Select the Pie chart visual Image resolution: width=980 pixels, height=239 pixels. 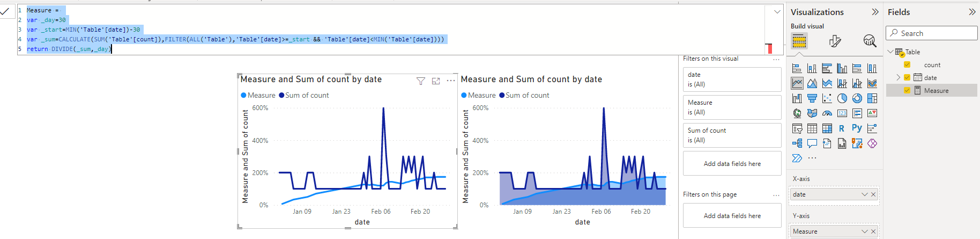click(842, 98)
